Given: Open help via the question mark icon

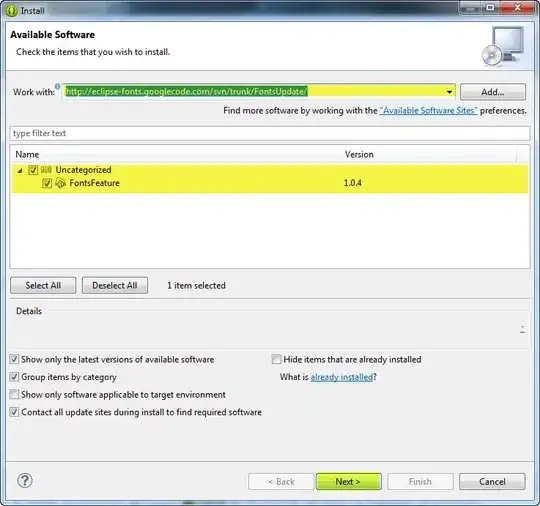Looking at the screenshot, I should pos(25,480).
